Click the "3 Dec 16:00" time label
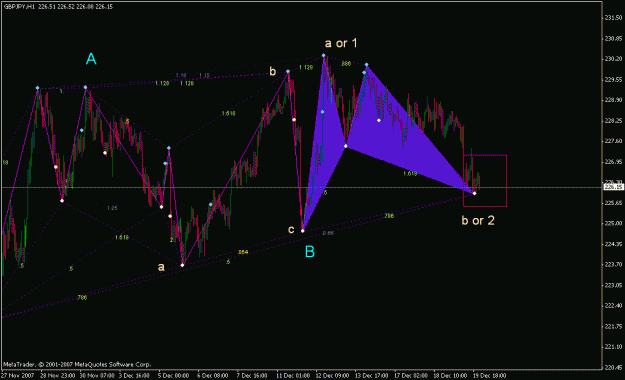Viewport: 625px width, 380px height. click(x=135, y=376)
